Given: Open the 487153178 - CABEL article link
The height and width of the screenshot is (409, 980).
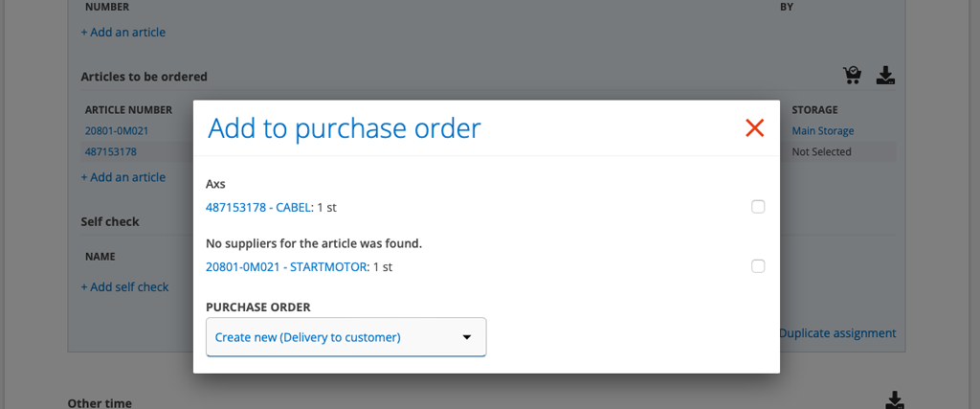Looking at the screenshot, I should click(258, 207).
